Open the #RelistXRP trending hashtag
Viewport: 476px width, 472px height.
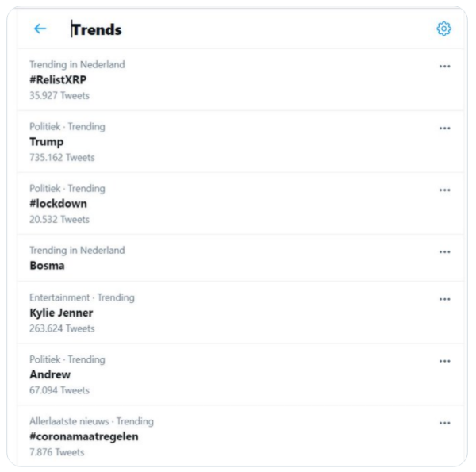pyautogui.click(x=58, y=80)
